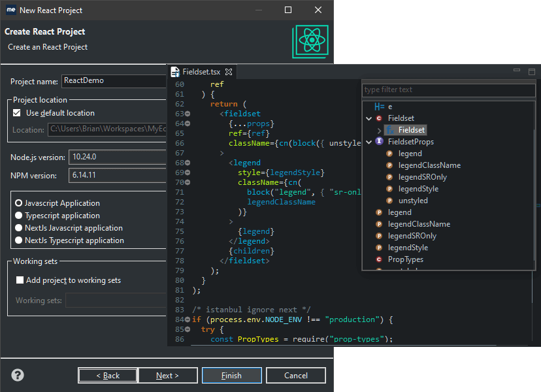
Task: Click the Working sets field
Action: [x=116, y=301]
